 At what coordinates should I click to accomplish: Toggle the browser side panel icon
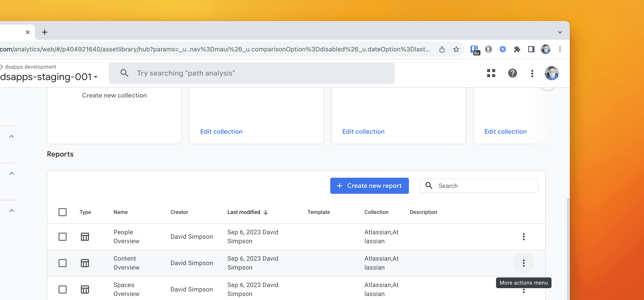(x=531, y=49)
